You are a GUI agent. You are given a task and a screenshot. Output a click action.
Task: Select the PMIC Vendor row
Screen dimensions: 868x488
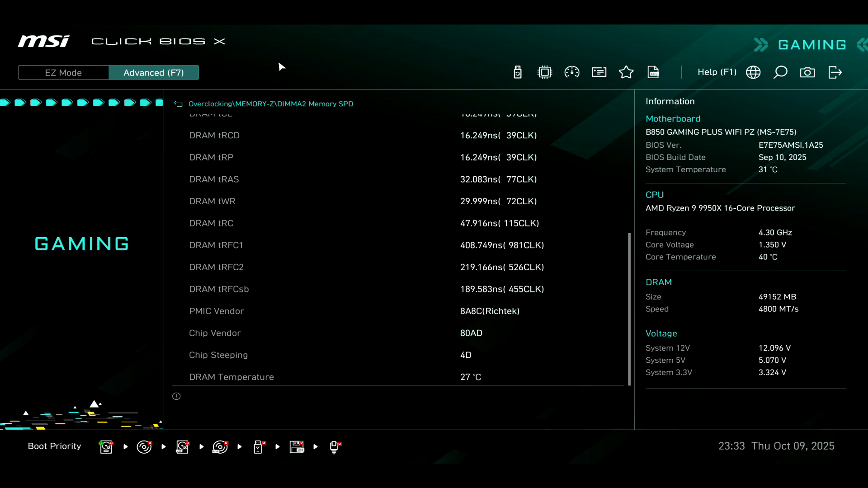398,311
